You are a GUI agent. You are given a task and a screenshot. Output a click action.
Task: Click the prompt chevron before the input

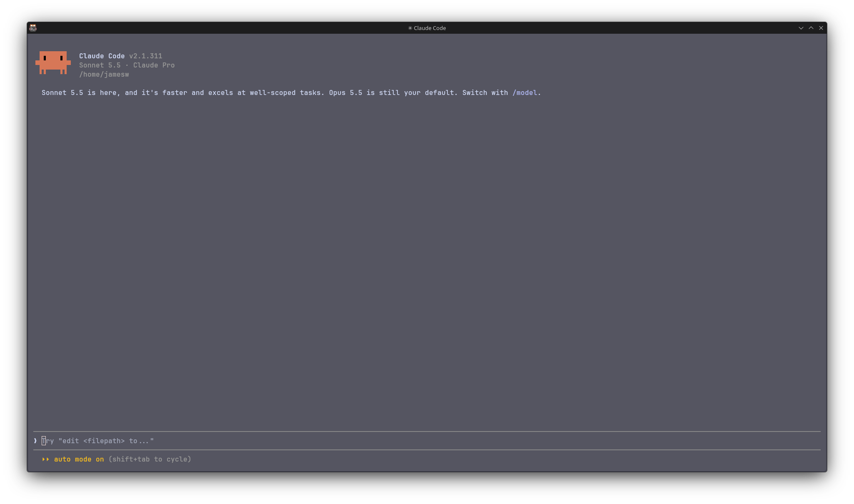pyautogui.click(x=35, y=441)
